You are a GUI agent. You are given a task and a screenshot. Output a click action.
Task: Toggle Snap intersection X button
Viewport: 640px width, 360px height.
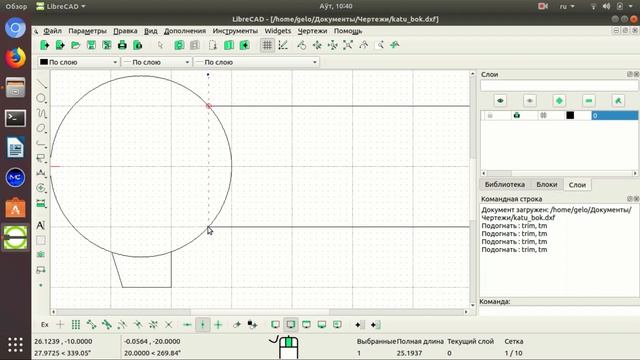click(x=169, y=325)
